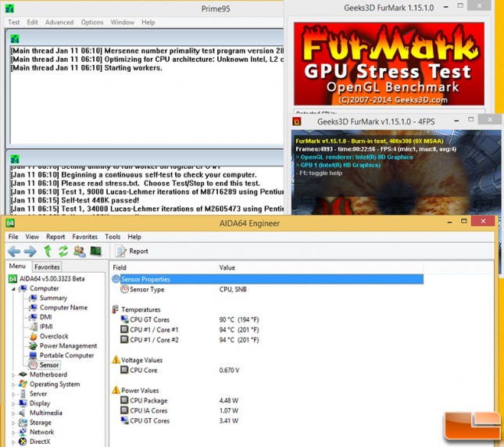This screenshot has height=447, width=504.
Task: Click the AIDA64 forward arrow button
Action: pyautogui.click(x=30, y=252)
